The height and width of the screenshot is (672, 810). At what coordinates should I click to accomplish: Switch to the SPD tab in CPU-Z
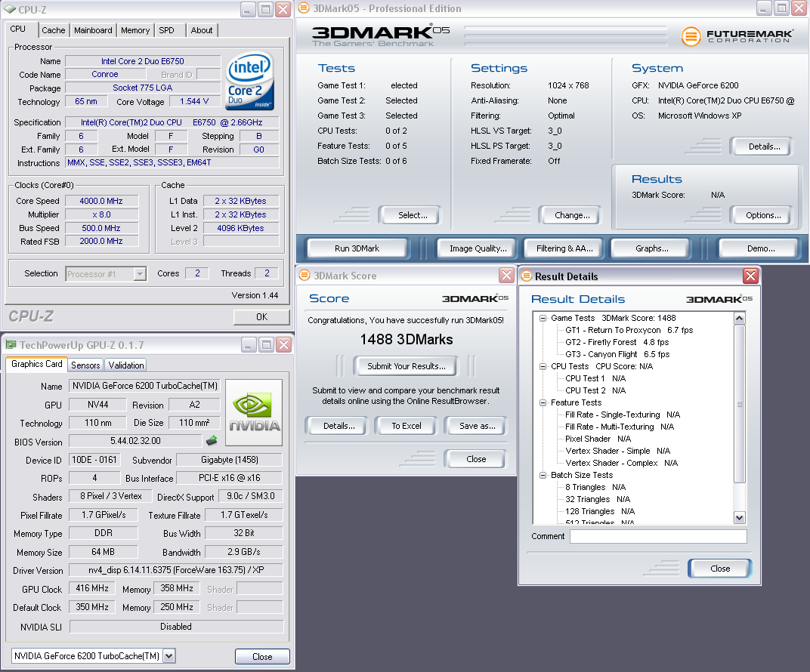pyautogui.click(x=166, y=30)
